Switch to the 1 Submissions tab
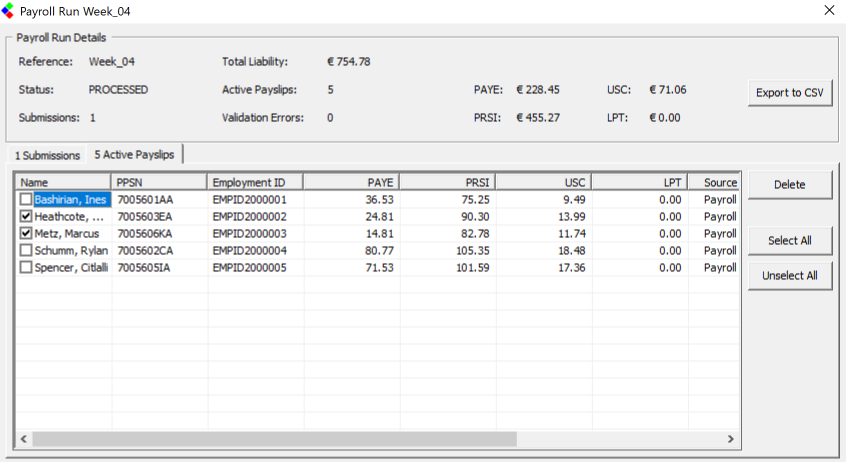The width and height of the screenshot is (846, 462). tap(47, 155)
